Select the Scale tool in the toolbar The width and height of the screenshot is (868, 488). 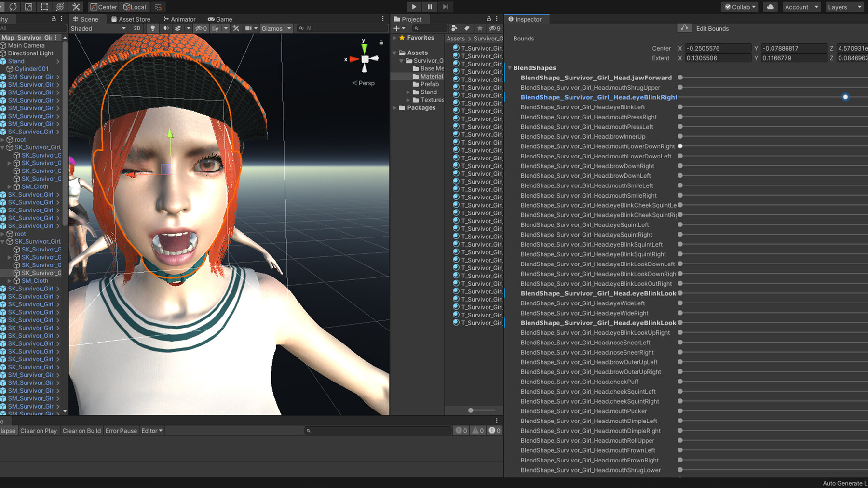tap(28, 7)
